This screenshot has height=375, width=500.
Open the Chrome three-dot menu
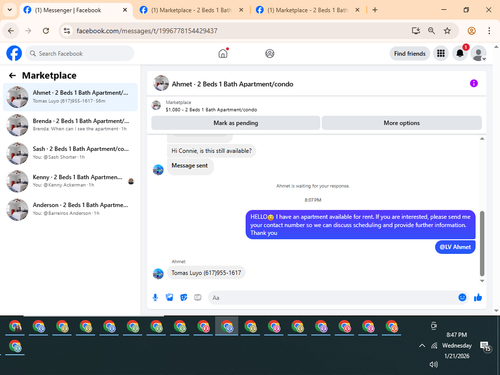489,31
